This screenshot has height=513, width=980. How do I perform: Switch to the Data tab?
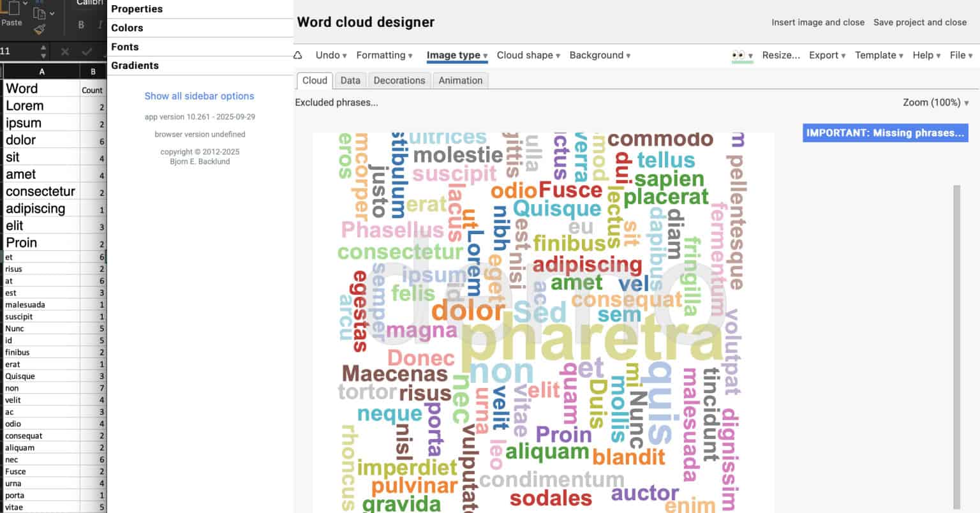(x=350, y=80)
